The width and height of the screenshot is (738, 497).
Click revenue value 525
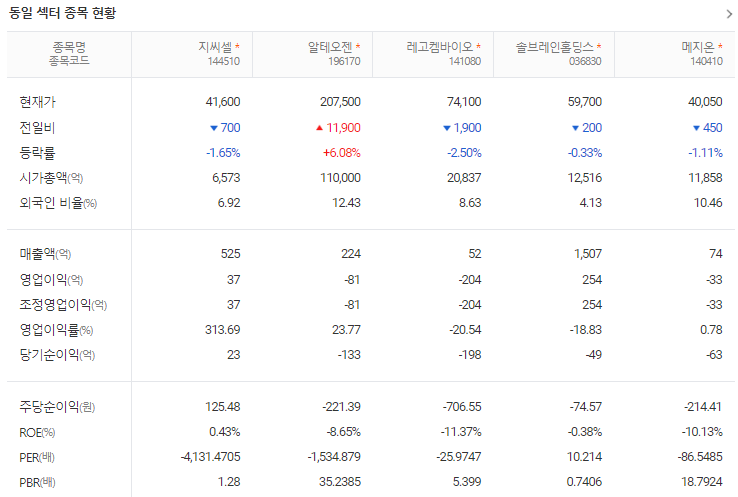click(x=231, y=254)
